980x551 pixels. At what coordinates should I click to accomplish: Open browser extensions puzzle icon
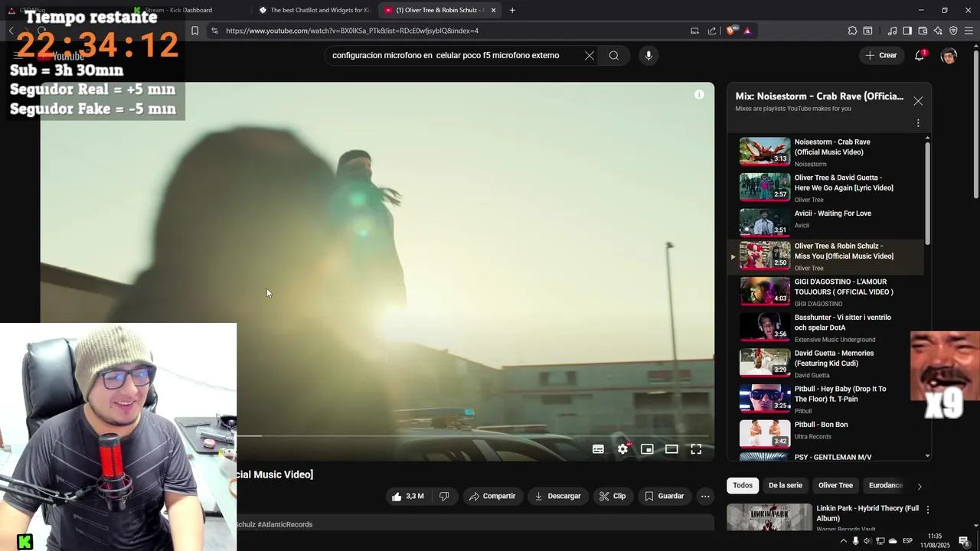(x=852, y=31)
